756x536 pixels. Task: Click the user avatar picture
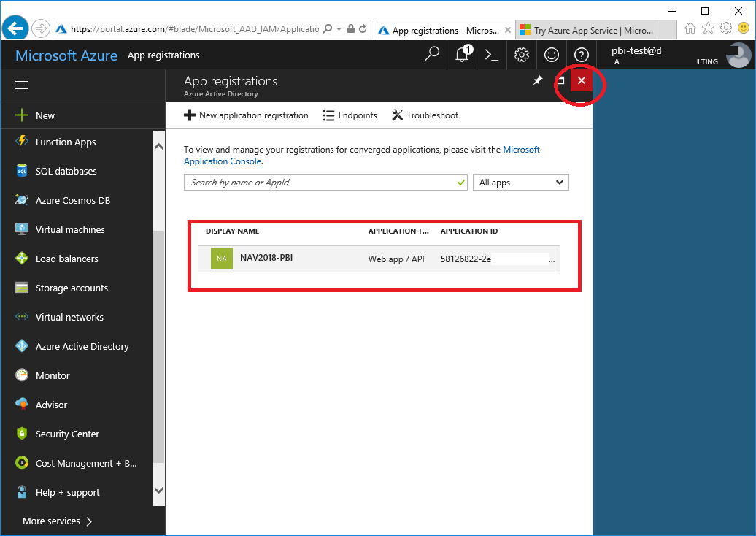pyautogui.click(x=738, y=55)
